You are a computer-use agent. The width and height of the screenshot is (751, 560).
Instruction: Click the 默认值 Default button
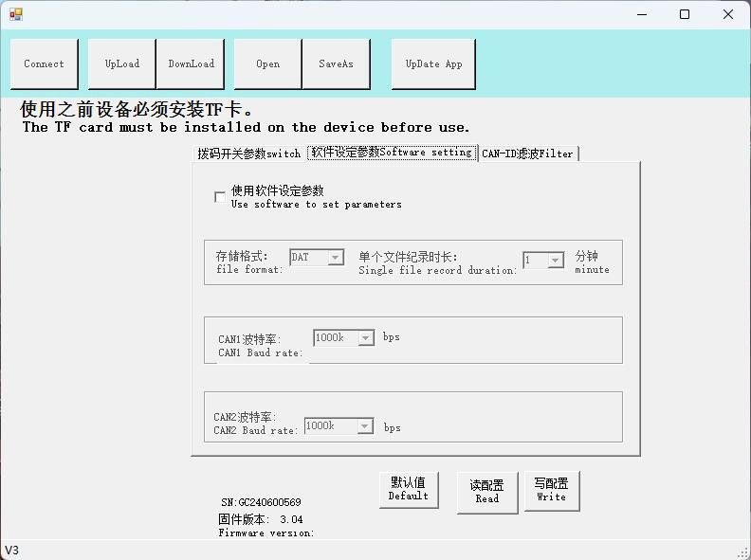pos(409,489)
